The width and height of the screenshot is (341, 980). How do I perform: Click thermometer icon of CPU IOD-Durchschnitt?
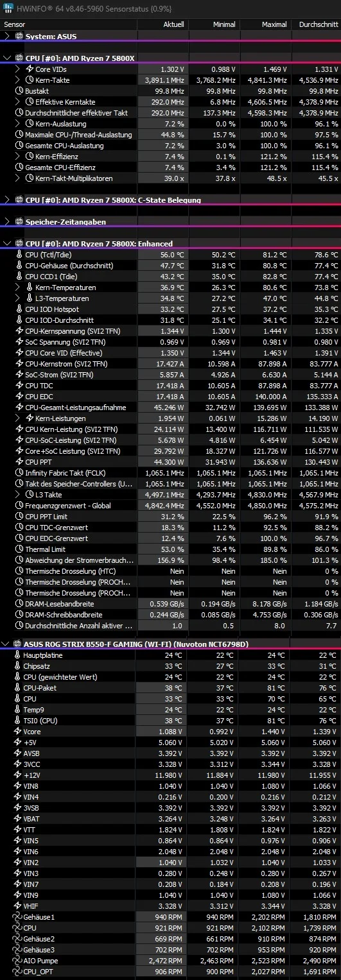(x=19, y=320)
